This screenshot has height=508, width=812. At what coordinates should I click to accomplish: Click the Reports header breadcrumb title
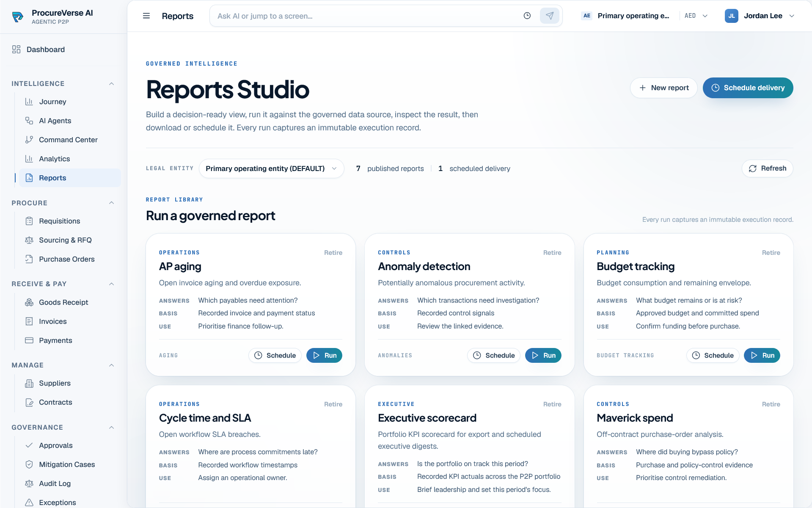[178, 16]
